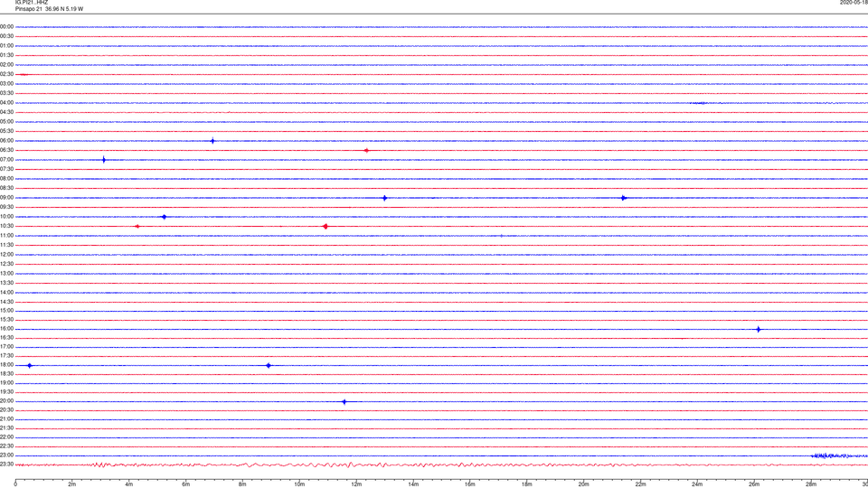Viewport: 868px width, 488px height.
Task: Select the 09:00 trace spike near 13m
Action: [x=385, y=198]
